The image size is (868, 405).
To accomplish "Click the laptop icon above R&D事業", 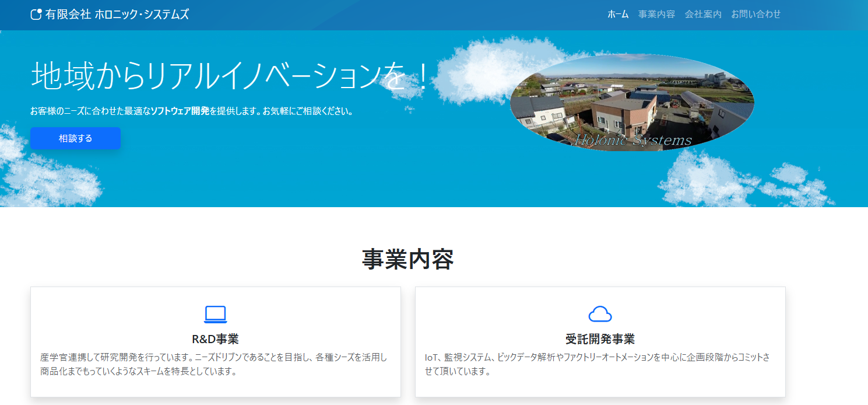I will pos(215,315).
